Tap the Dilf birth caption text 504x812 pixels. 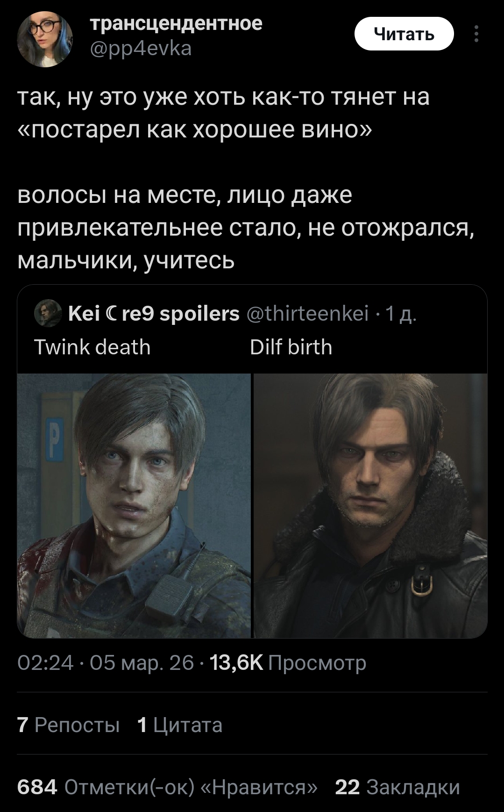[291, 347]
